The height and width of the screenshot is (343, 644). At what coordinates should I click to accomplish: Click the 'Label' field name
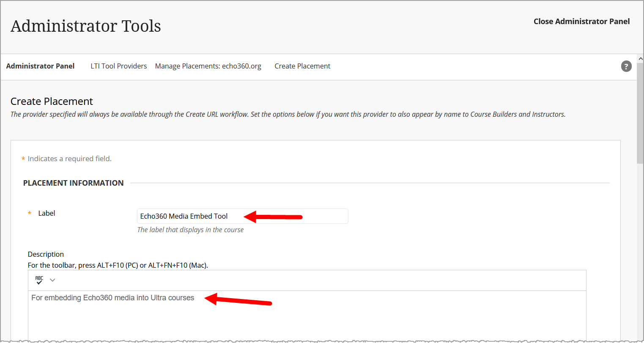pyautogui.click(x=47, y=213)
